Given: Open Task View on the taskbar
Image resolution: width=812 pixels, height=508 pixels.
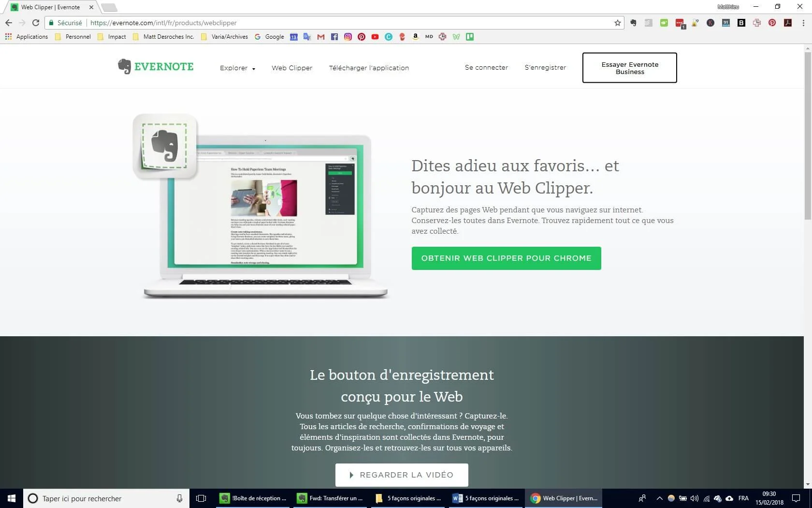Looking at the screenshot, I should click(x=201, y=498).
